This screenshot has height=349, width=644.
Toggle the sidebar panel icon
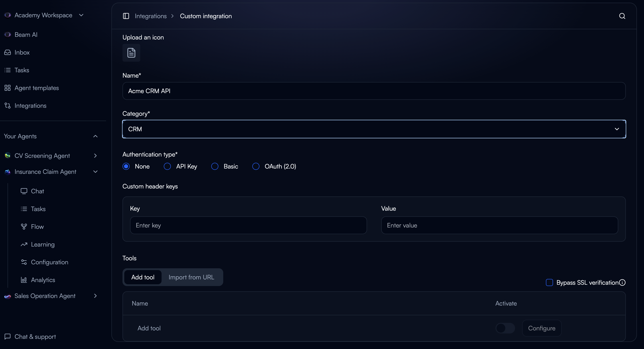(126, 16)
